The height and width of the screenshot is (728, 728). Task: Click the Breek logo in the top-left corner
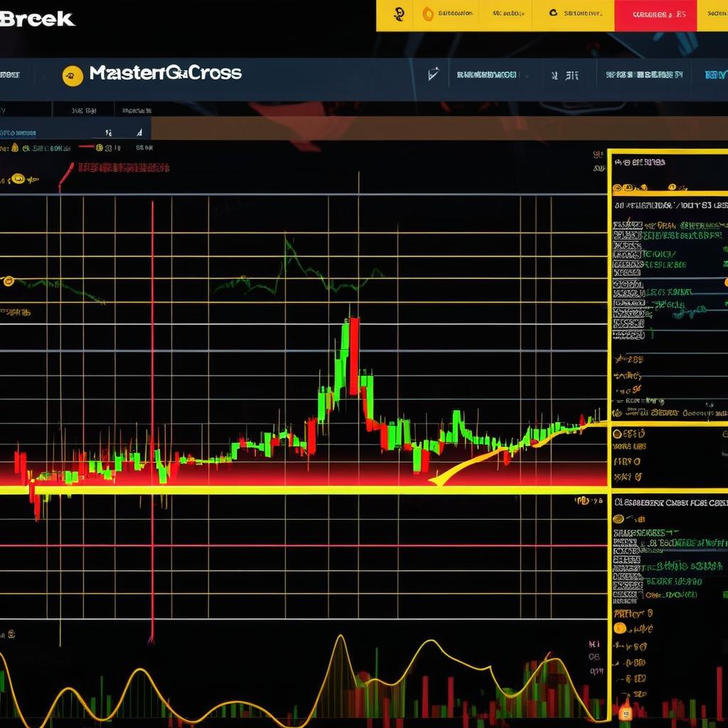(37, 19)
